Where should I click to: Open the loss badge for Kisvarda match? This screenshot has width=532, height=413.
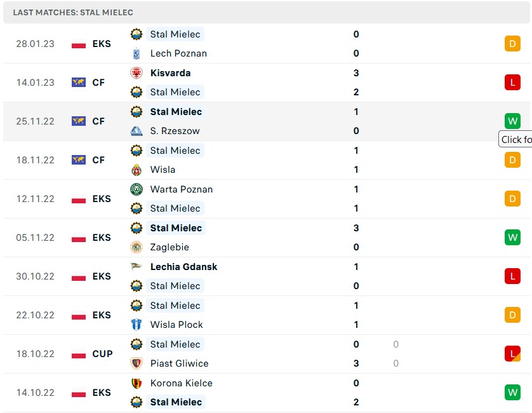(512, 82)
